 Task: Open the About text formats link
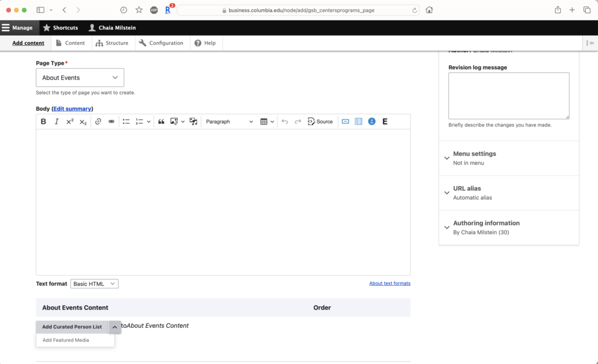click(x=390, y=283)
